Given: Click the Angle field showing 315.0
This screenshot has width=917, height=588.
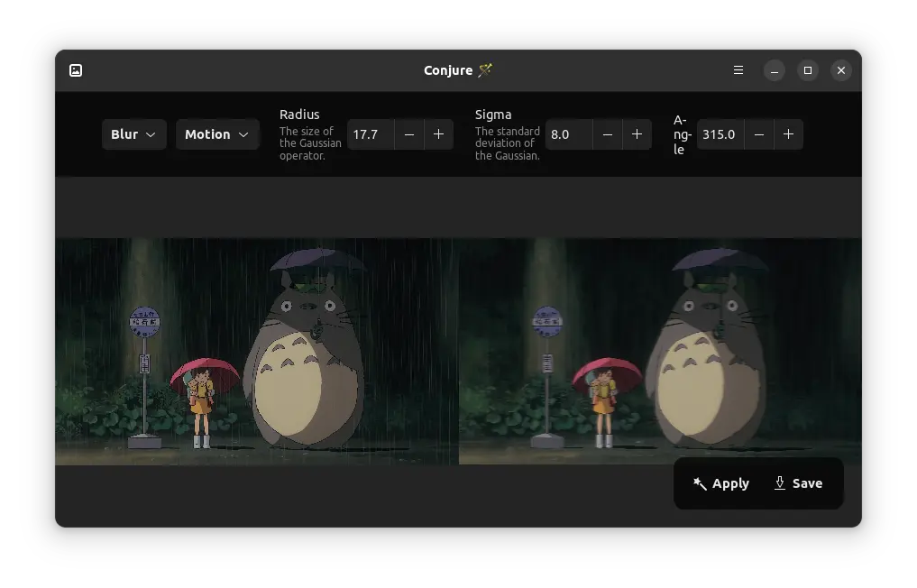Looking at the screenshot, I should coord(720,134).
